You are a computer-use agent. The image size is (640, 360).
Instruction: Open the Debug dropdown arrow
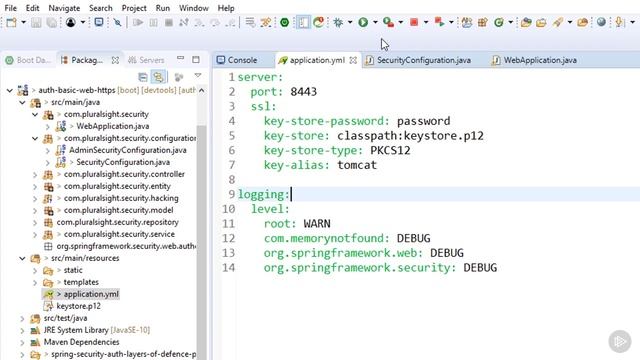click(x=350, y=22)
